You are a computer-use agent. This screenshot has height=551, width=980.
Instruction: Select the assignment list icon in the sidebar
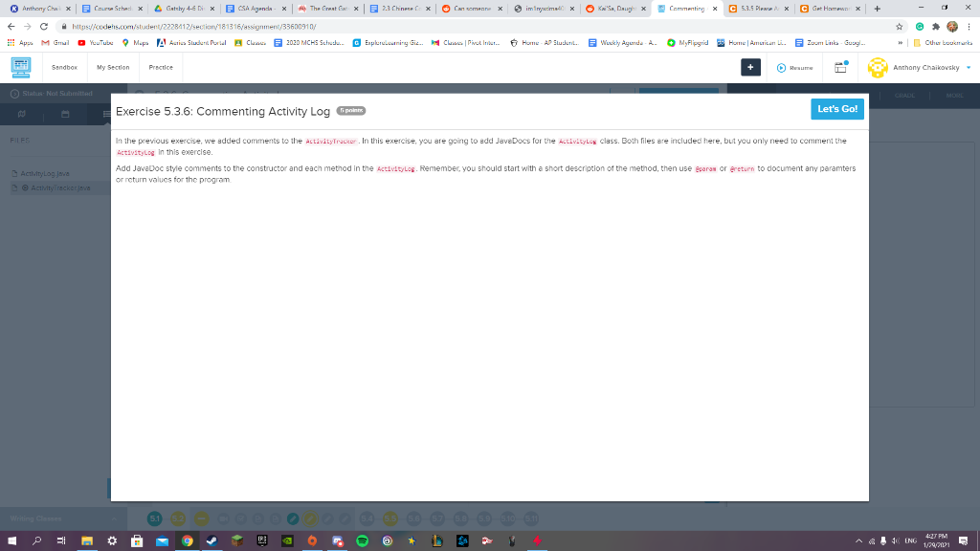pos(105,113)
